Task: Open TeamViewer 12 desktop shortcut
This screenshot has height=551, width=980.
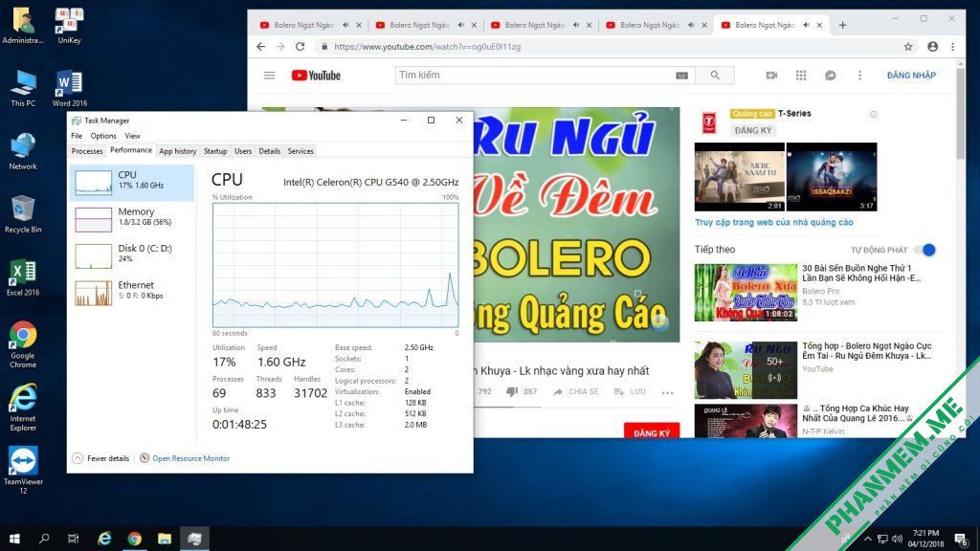Action: [23, 470]
